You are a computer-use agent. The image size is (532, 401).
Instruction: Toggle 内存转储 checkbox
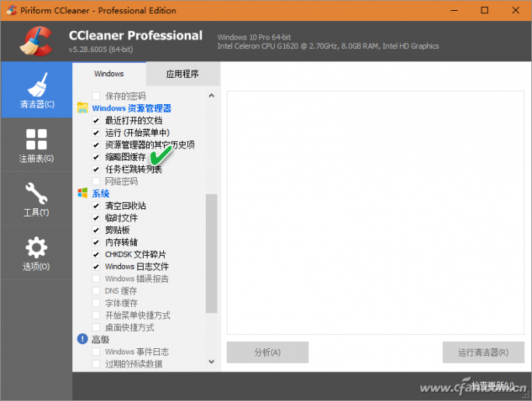pos(96,242)
